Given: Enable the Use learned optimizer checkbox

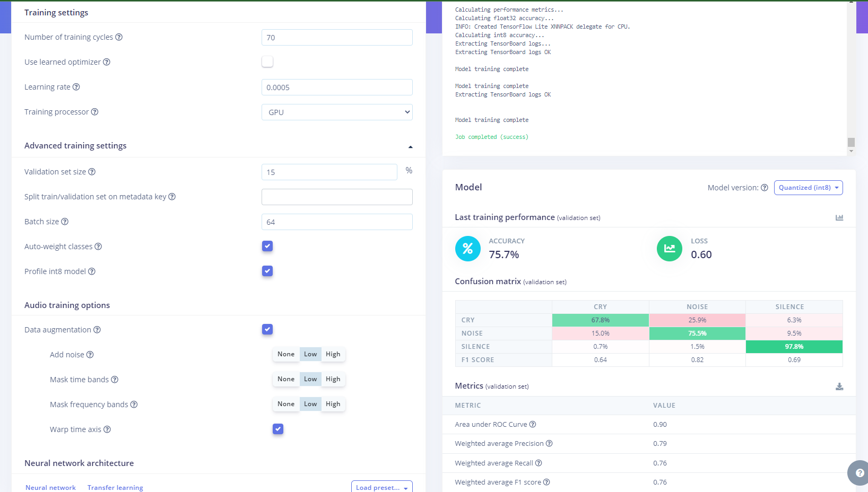Looking at the screenshot, I should coord(267,62).
